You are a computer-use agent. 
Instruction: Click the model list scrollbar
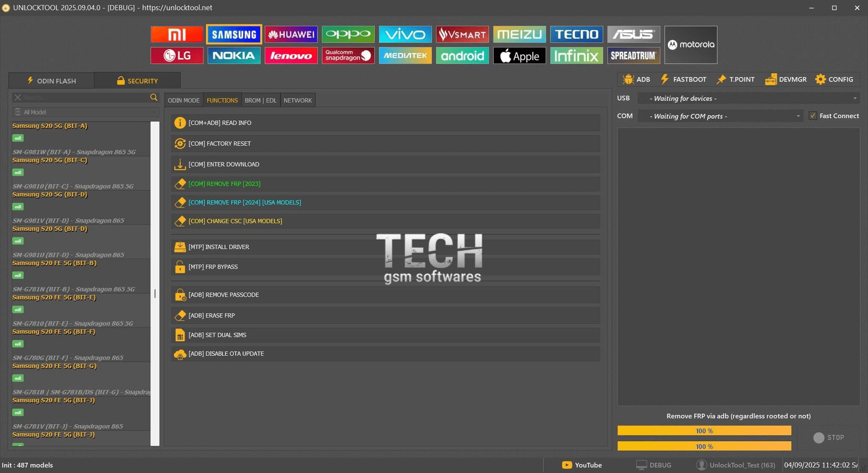155,283
